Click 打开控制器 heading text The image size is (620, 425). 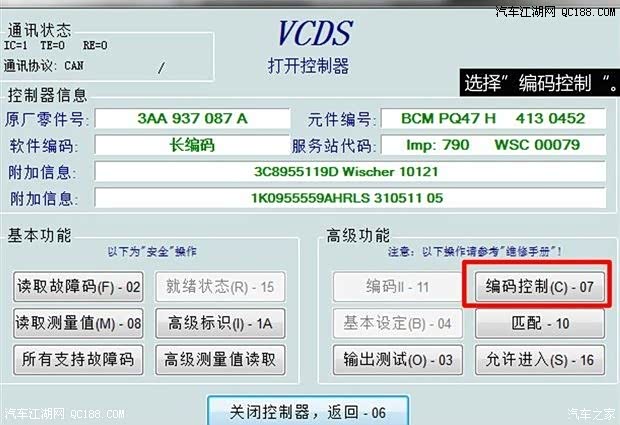coord(308,66)
